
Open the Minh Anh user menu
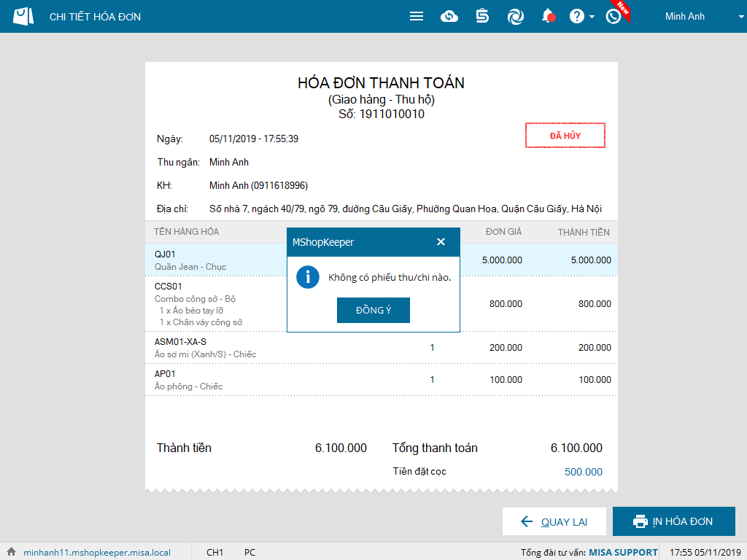684,16
